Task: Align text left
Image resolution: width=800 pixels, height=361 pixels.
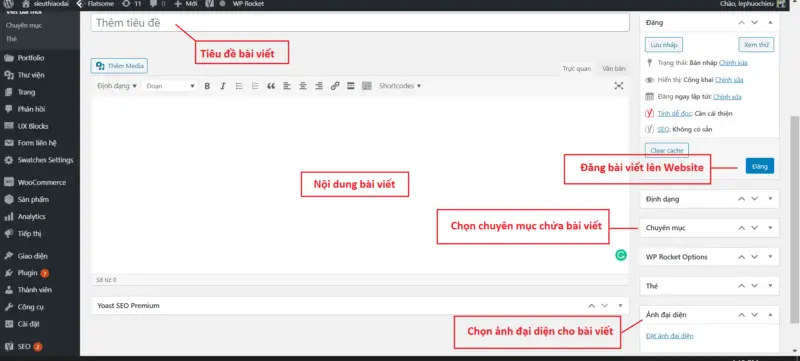Action: [287, 86]
